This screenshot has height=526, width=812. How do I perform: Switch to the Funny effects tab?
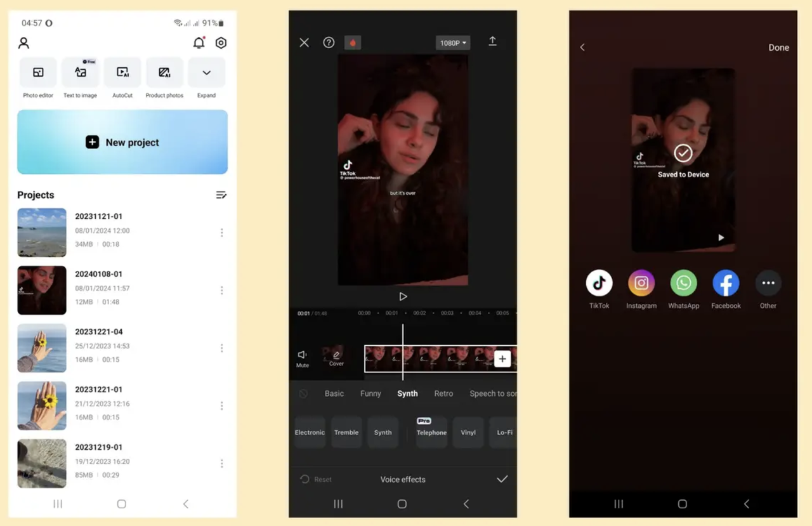[x=370, y=393]
